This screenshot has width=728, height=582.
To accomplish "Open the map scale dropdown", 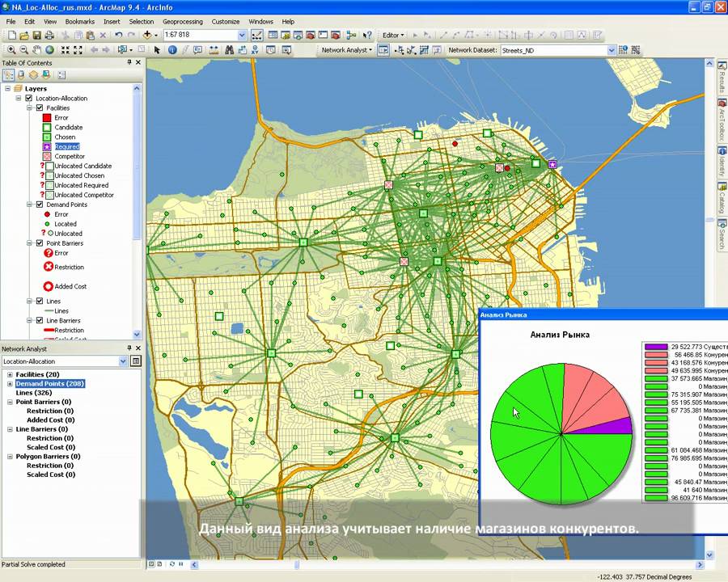I will pos(242,35).
